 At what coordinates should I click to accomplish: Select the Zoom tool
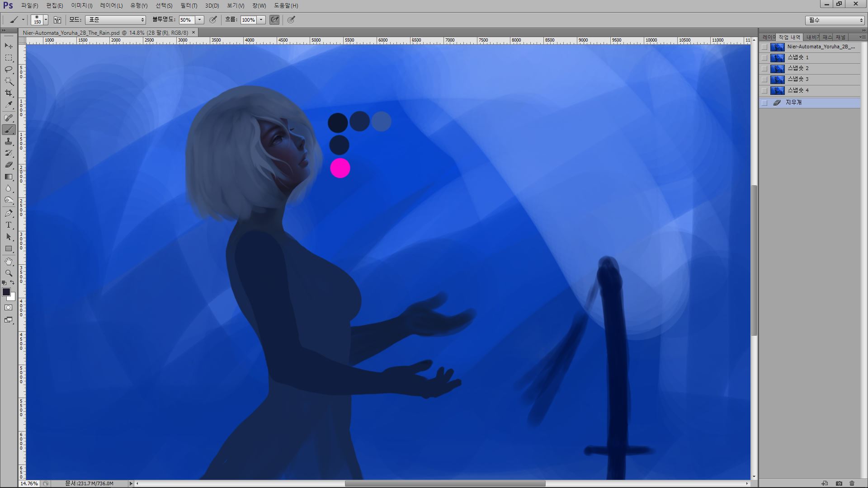click(9, 273)
